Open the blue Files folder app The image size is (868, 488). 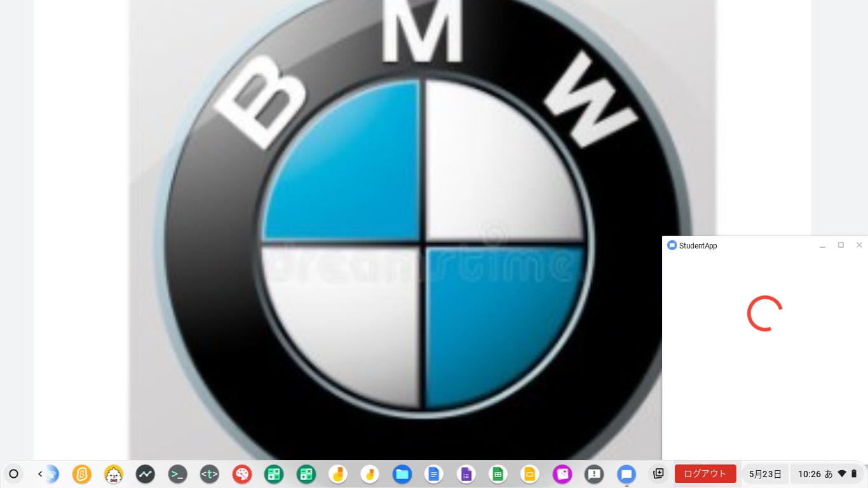[x=402, y=474]
